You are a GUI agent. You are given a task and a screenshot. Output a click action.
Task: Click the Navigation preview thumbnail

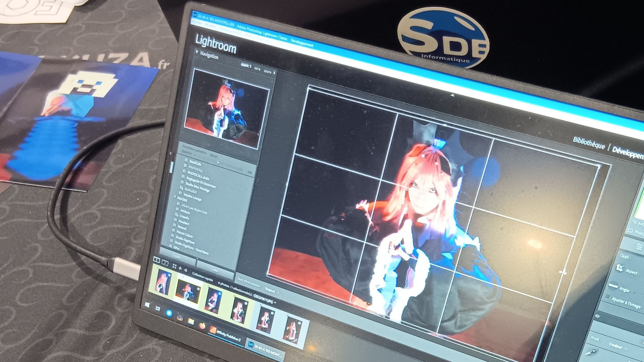pyautogui.click(x=227, y=109)
